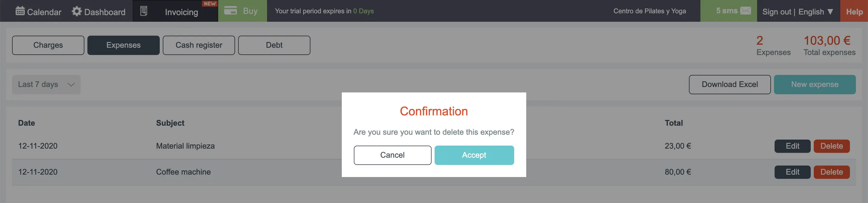
Task: Select the Cash register tab
Action: click(199, 45)
